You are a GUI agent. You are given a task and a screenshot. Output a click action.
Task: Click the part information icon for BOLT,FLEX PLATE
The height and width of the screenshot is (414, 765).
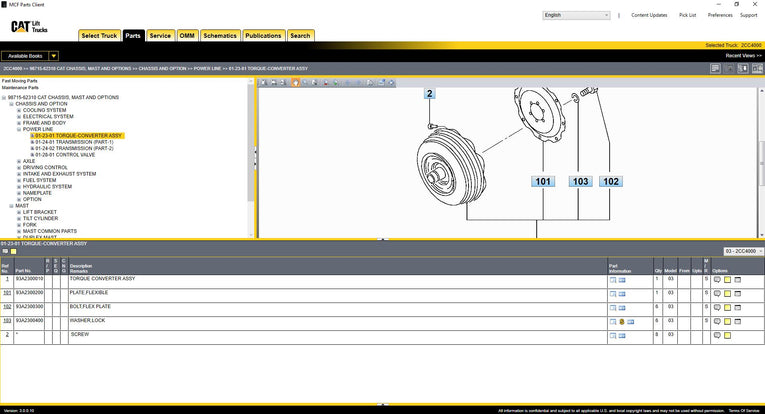[x=612, y=308]
